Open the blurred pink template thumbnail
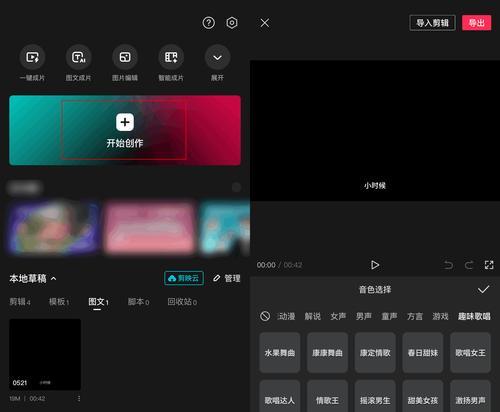The image size is (500, 412). click(x=149, y=228)
